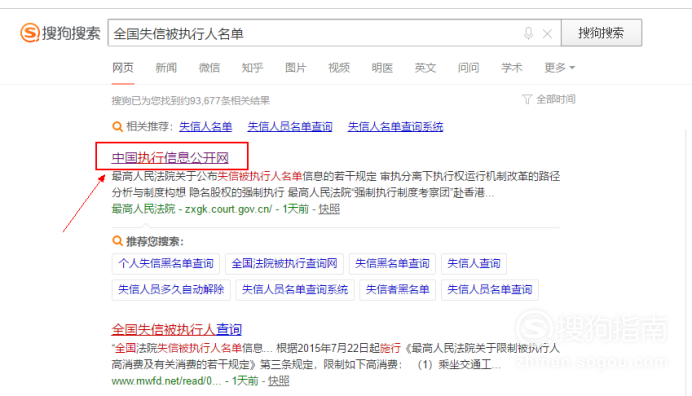Search 失信人员多久自动解除 suggestion
The height and width of the screenshot is (396, 692).
tap(171, 290)
